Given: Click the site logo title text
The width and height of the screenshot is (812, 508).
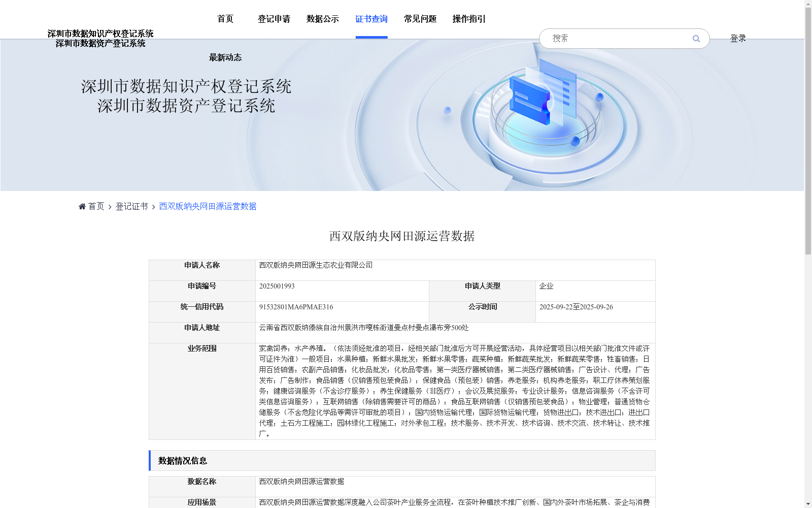Looking at the screenshot, I should (100, 39).
